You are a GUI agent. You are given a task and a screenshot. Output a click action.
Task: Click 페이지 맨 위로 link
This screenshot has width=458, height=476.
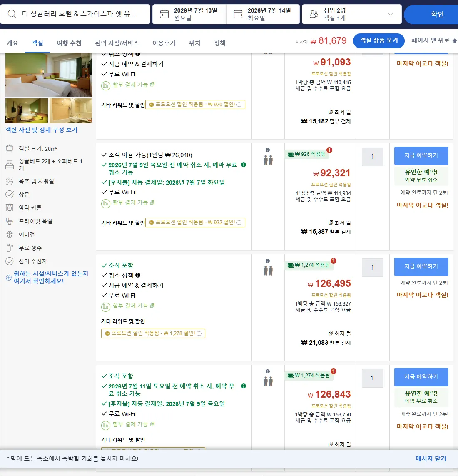[434, 40]
